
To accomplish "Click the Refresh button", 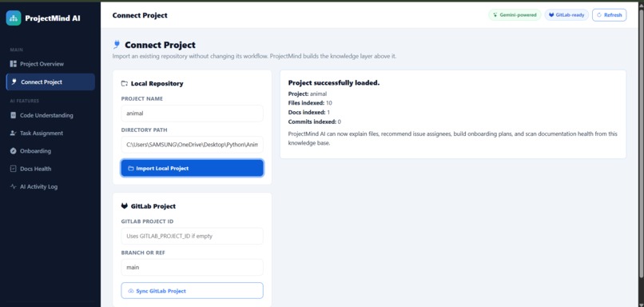I will point(609,15).
